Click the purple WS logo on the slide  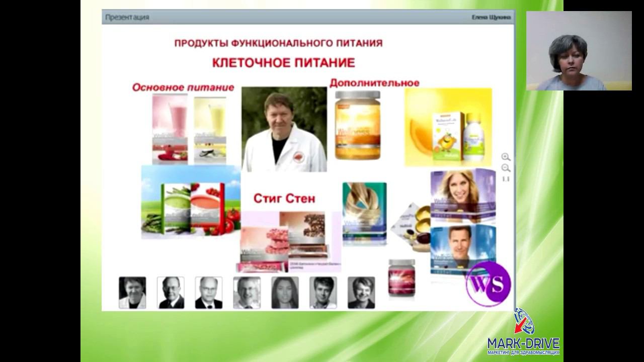(488, 284)
